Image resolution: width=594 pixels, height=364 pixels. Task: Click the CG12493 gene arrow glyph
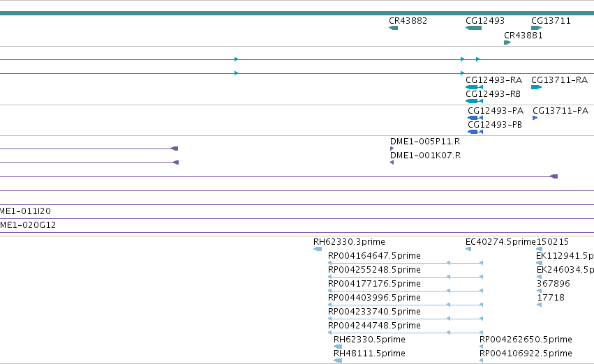click(x=473, y=28)
